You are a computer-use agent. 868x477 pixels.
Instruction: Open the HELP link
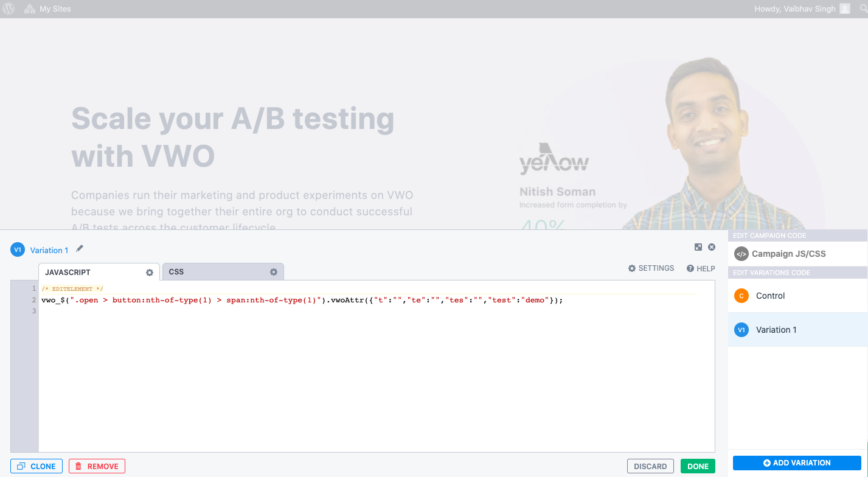click(x=701, y=268)
